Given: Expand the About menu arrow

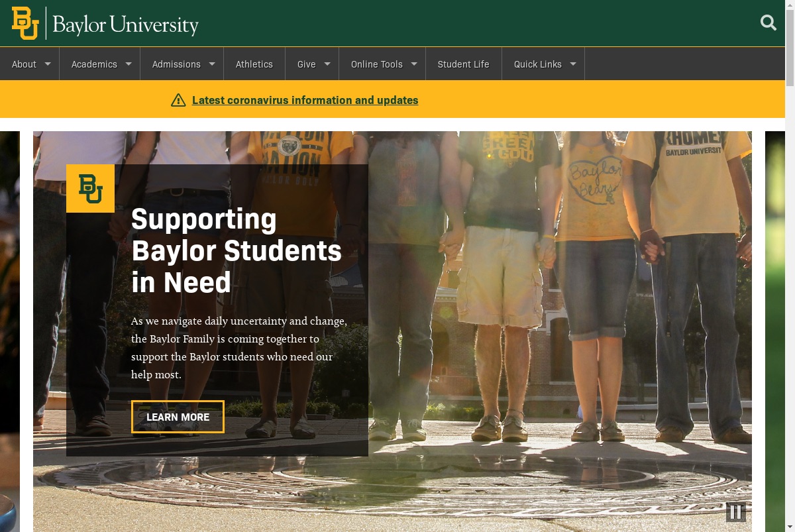Looking at the screenshot, I should pyautogui.click(x=48, y=64).
